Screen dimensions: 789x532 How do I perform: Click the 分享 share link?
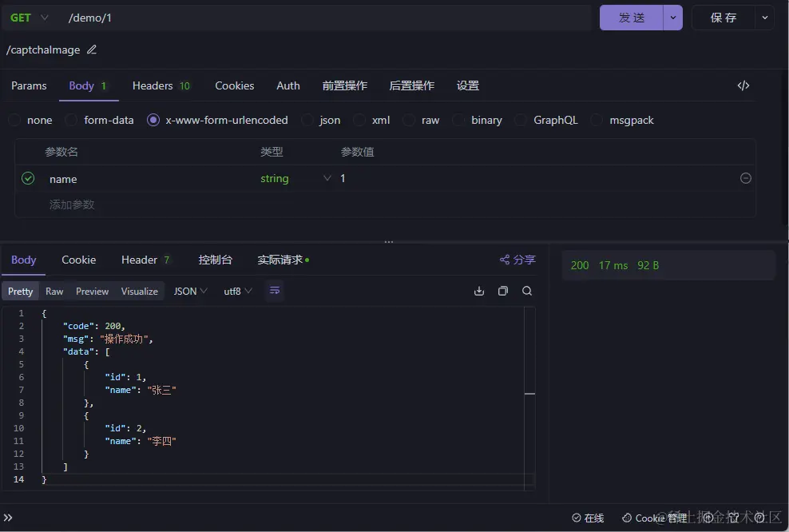pyautogui.click(x=517, y=260)
